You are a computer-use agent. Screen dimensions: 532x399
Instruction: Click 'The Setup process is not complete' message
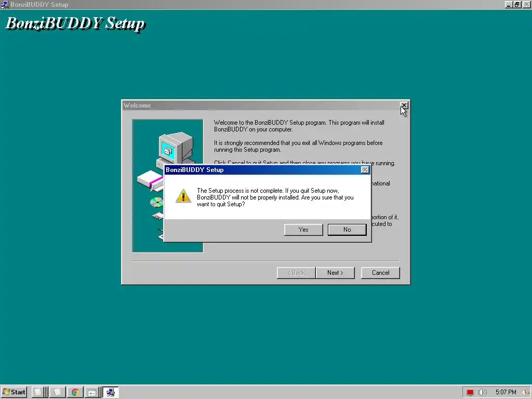pyautogui.click(x=275, y=197)
